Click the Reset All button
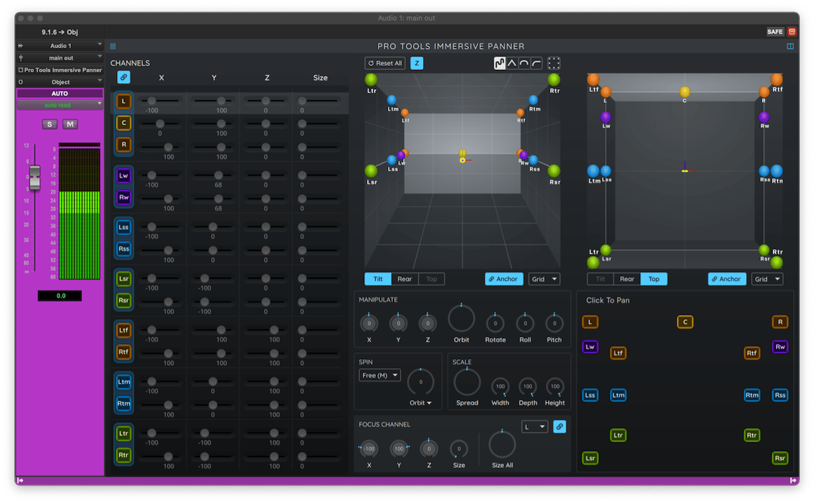The width and height of the screenshot is (817, 504). [x=385, y=63]
